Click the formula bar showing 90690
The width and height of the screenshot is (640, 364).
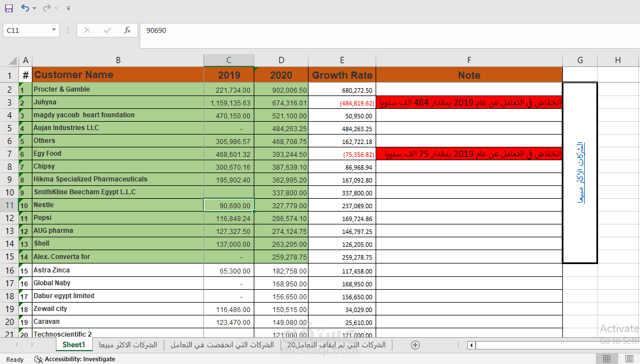[390, 36]
